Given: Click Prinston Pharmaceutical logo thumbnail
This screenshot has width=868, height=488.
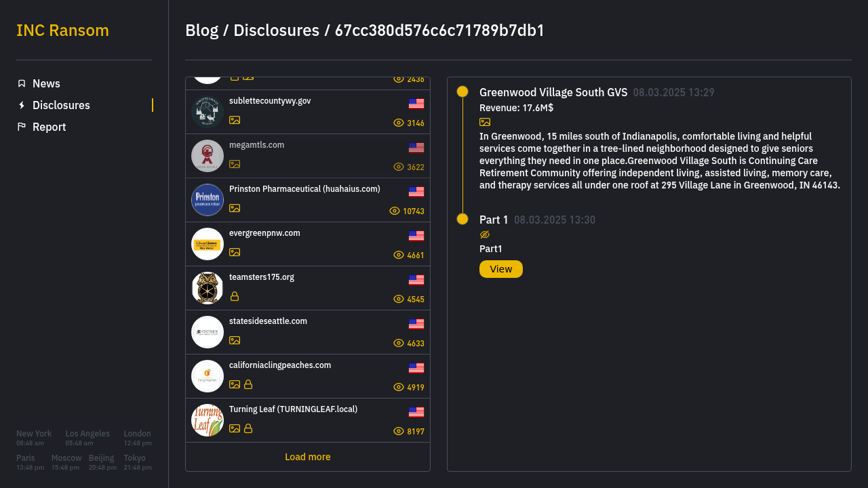Looking at the screenshot, I should click(x=208, y=200).
